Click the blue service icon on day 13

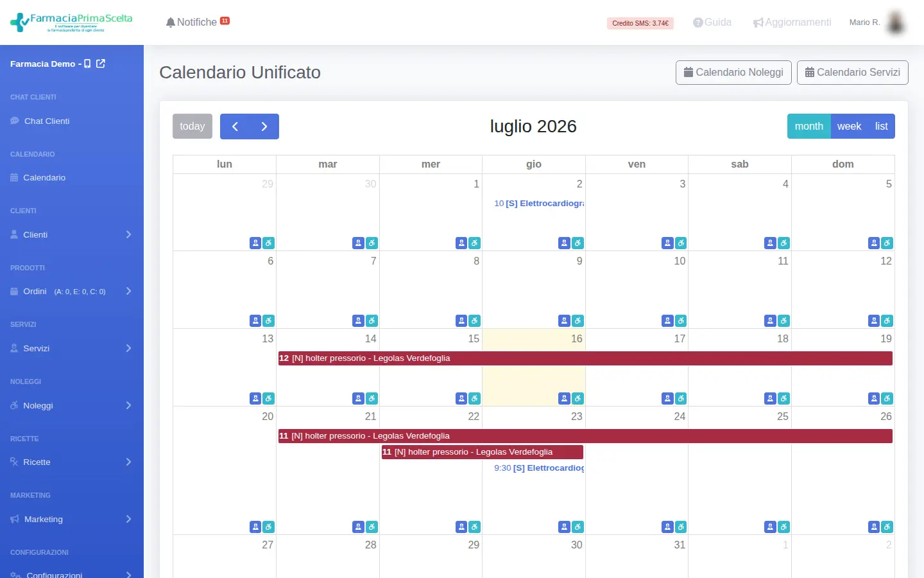tap(255, 398)
